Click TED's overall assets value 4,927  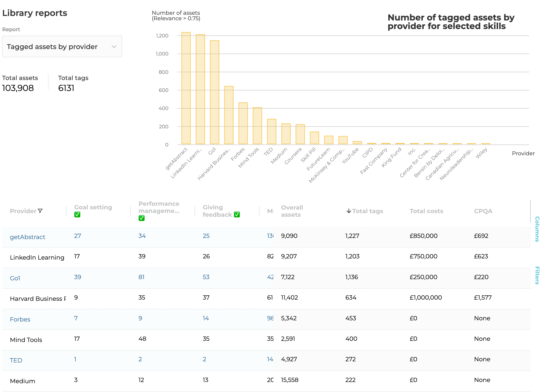pyautogui.click(x=289, y=359)
